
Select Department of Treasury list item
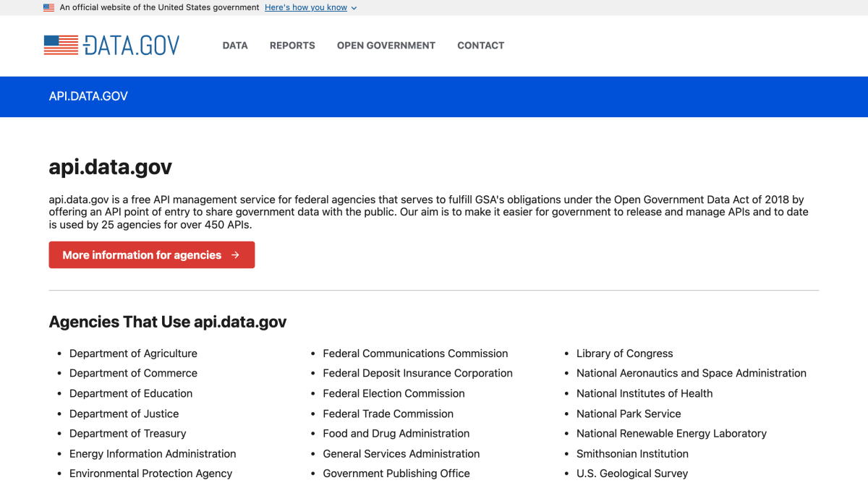click(x=128, y=433)
